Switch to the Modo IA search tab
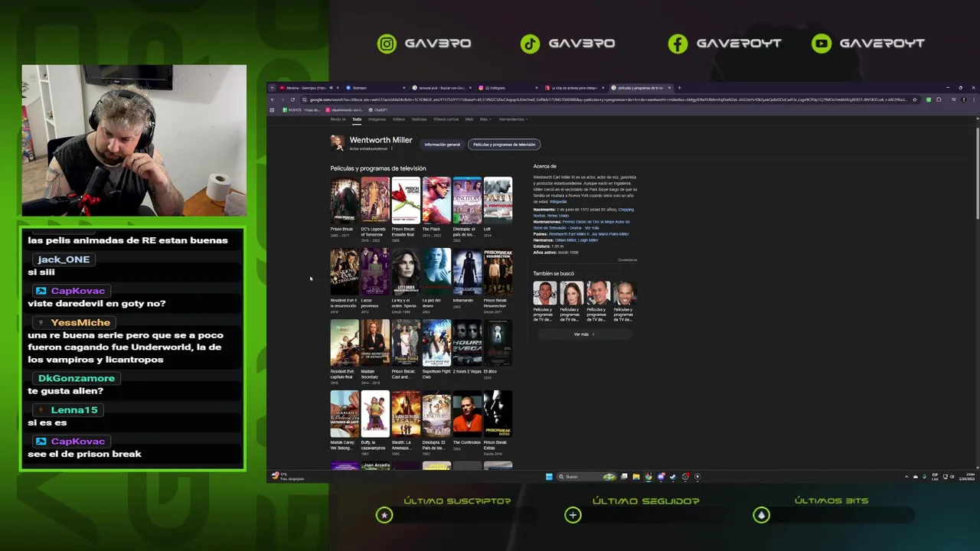 [338, 119]
